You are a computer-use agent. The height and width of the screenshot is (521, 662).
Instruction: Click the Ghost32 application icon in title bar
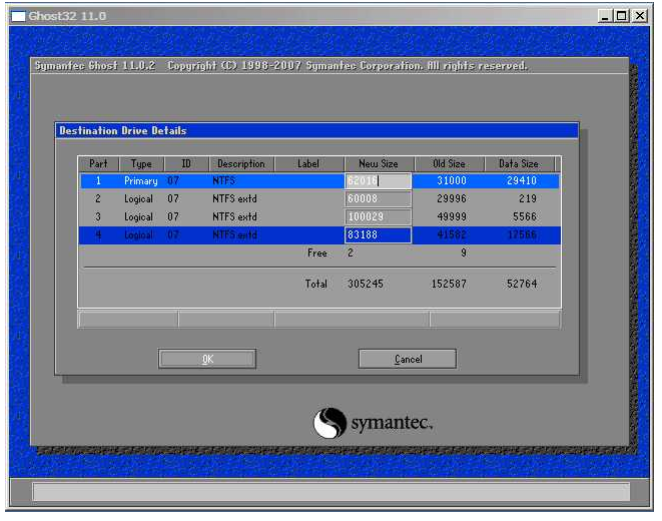(x=17, y=16)
